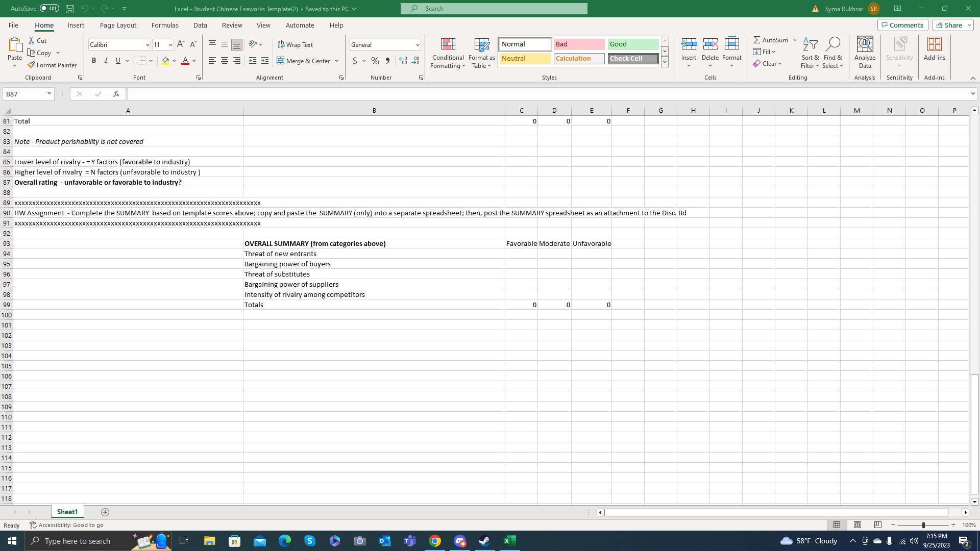Screen dimensions: 980x551
Task: Apply the yellow Fill Color
Action: coord(165,61)
